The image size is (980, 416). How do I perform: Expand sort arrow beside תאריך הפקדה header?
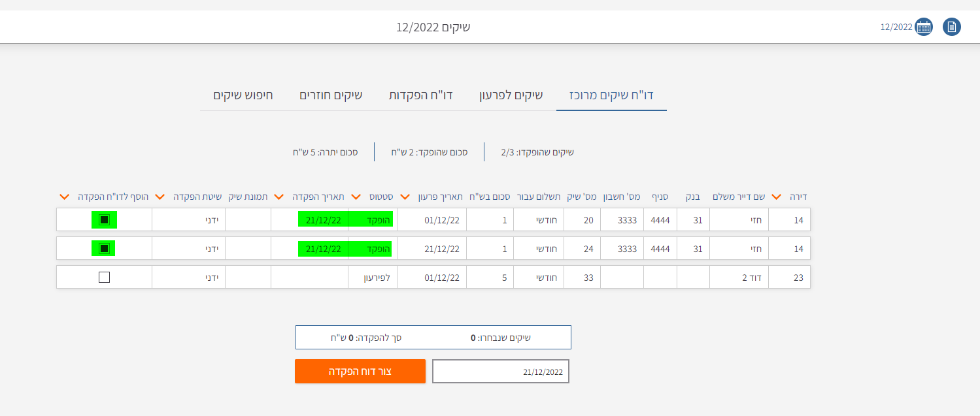tap(279, 197)
